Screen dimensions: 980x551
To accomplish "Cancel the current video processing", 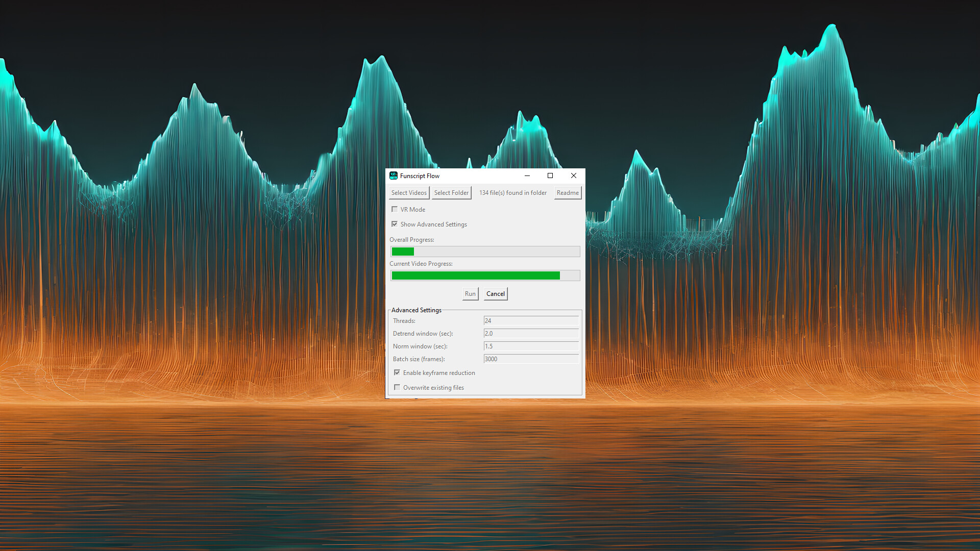I will [495, 293].
